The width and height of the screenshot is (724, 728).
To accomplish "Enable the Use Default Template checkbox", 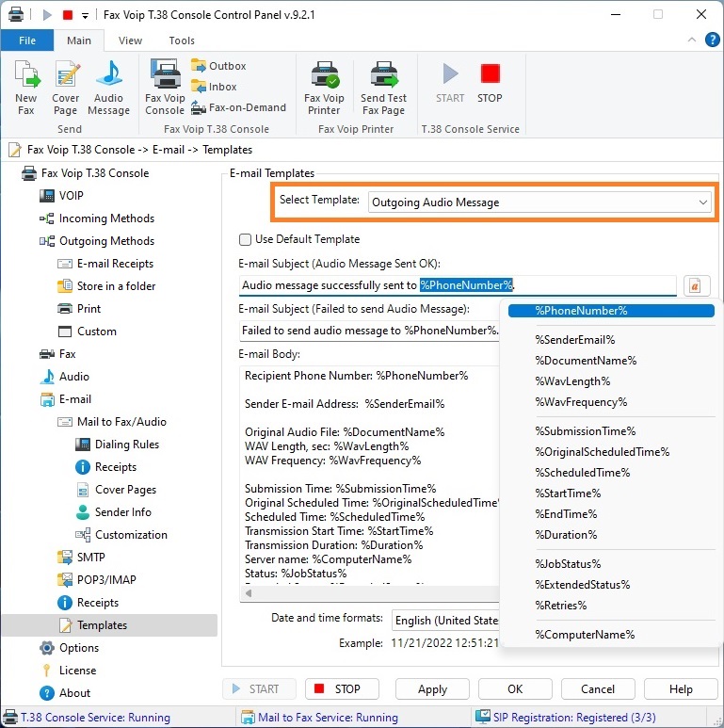I will (245, 239).
